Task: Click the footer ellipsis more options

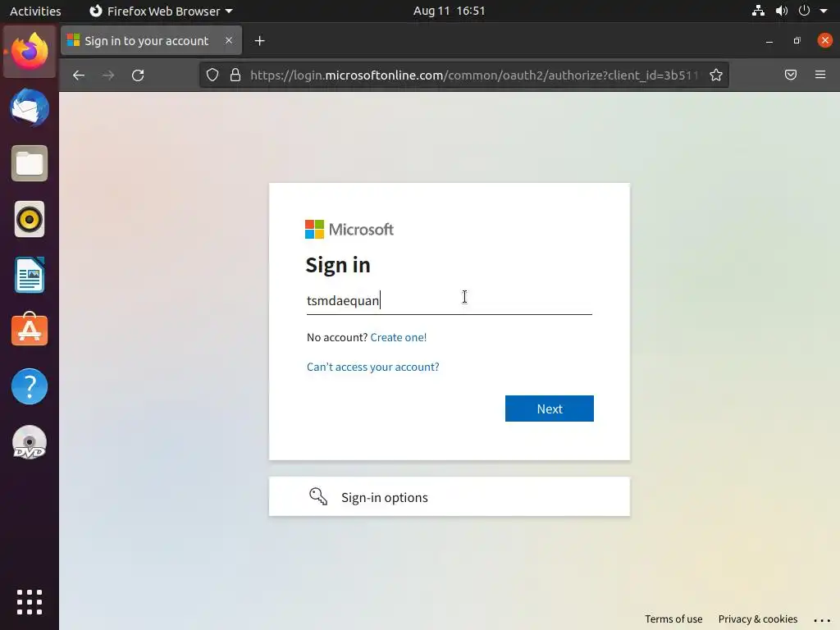Action: 822,620
